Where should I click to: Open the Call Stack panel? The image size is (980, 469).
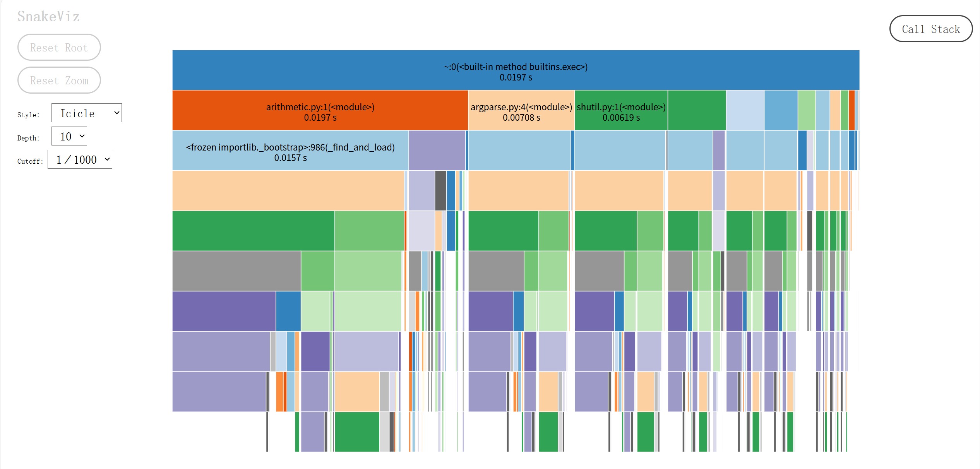pos(930,29)
